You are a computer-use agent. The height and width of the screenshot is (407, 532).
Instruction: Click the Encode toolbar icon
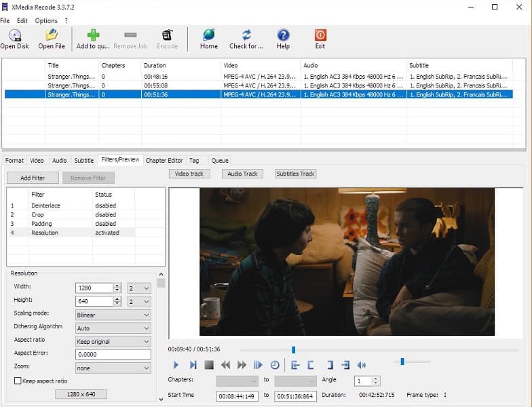pos(167,35)
